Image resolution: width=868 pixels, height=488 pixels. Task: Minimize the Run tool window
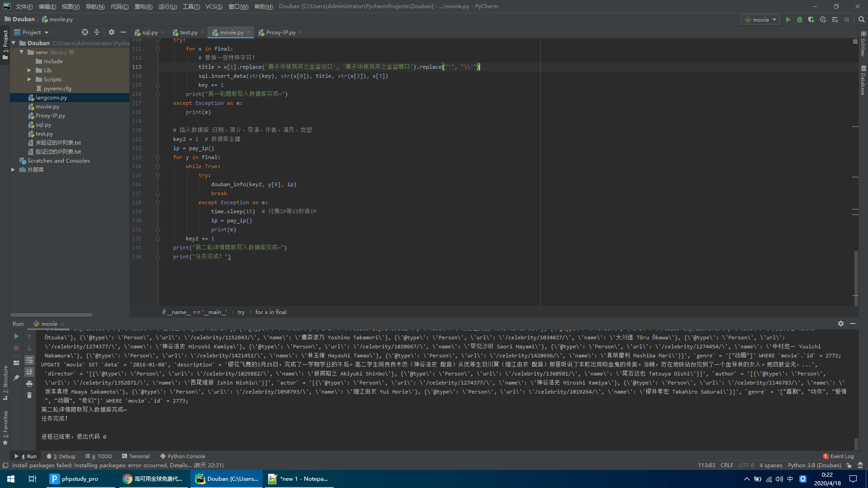pyautogui.click(x=853, y=324)
